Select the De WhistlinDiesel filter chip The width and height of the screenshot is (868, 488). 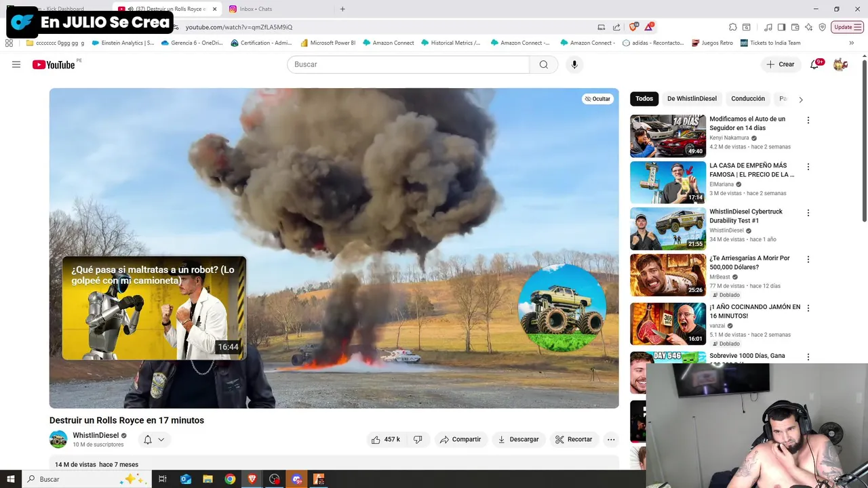click(692, 99)
